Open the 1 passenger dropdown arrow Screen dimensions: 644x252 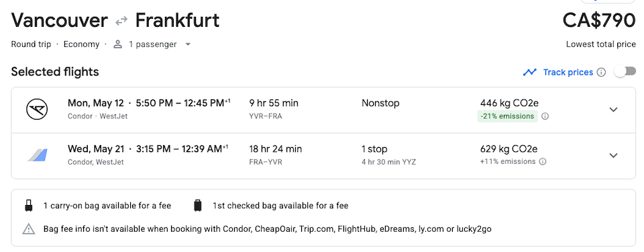point(188,44)
